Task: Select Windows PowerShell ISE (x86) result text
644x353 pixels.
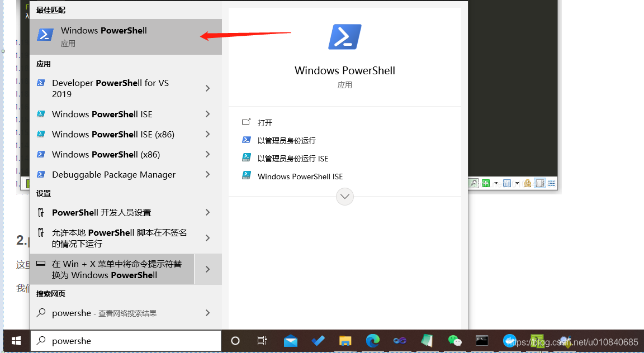Action: [113, 134]
